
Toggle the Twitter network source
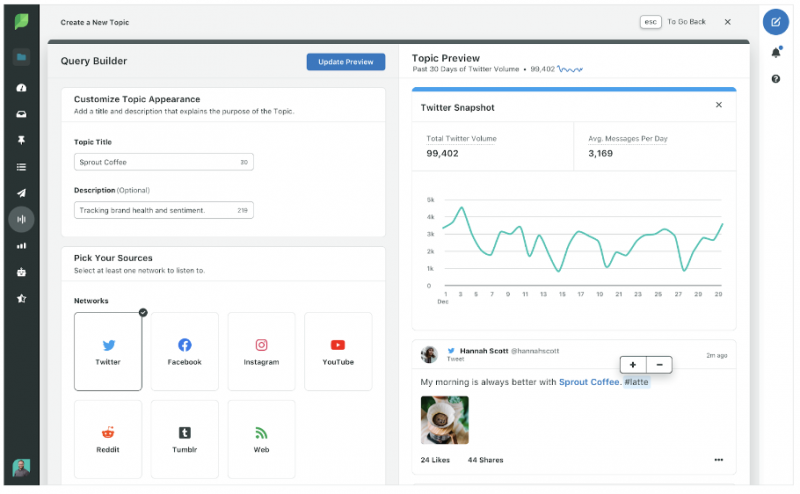(108, 352)
